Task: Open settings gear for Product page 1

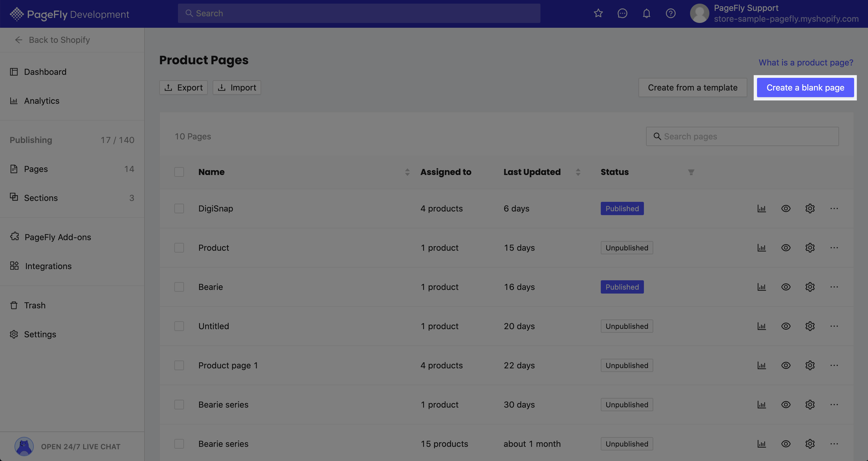Action: point(810,365)
